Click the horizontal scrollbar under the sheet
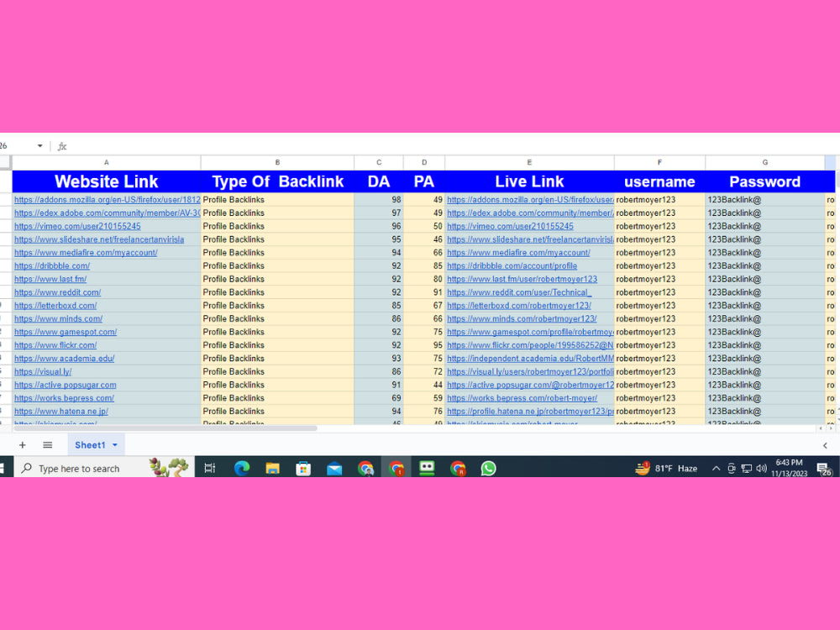Viewport: 840px width, 630px height. [165, 428]
